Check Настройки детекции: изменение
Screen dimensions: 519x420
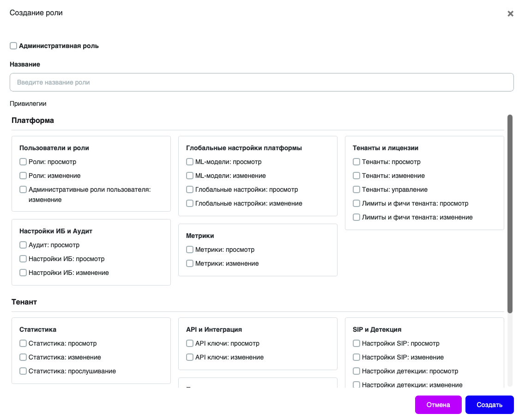tap(356, 384)
